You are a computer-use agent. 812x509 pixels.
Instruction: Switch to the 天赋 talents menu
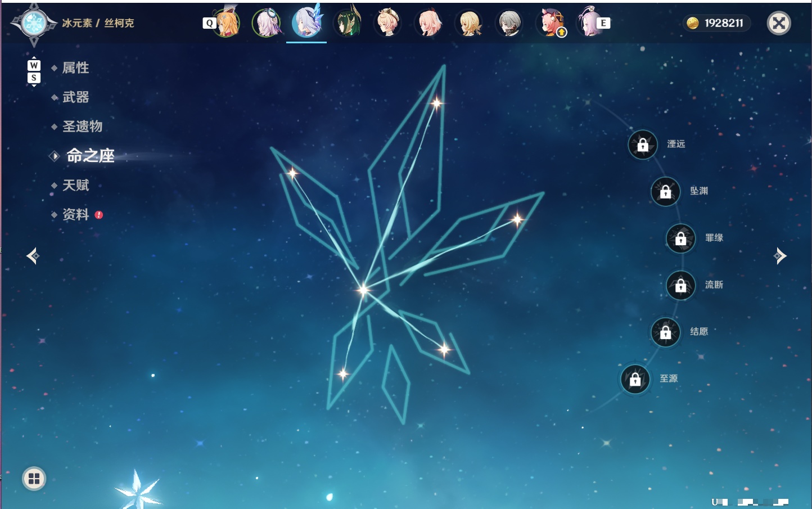(x=75, y=185)
